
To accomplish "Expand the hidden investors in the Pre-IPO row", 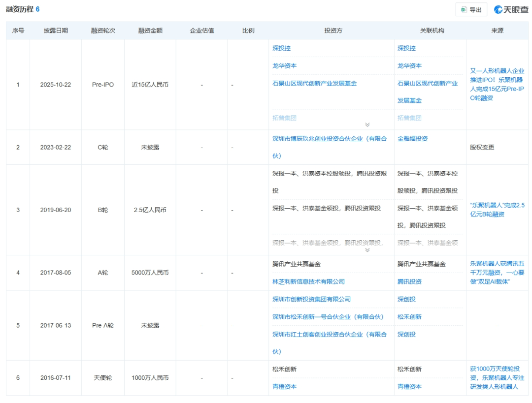I will [367, 124].
